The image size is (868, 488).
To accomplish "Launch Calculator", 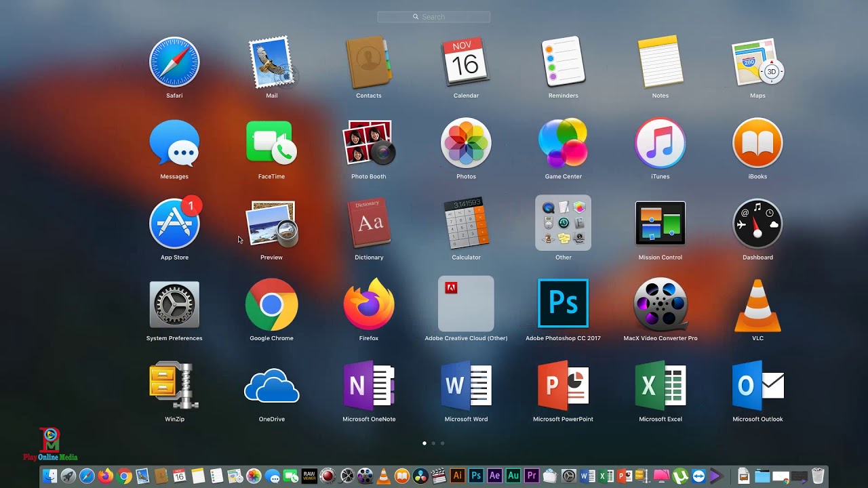I will [466, 224].
